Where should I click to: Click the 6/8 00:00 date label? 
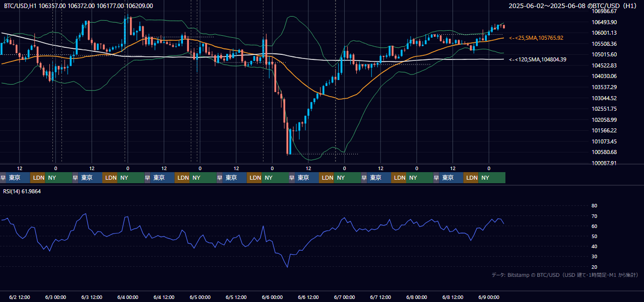click(417, 297)
